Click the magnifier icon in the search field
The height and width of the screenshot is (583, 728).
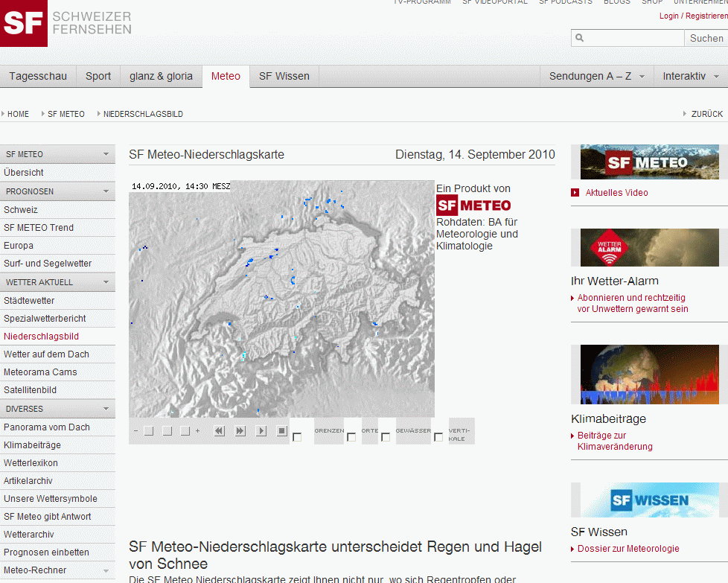click(580, 38)
